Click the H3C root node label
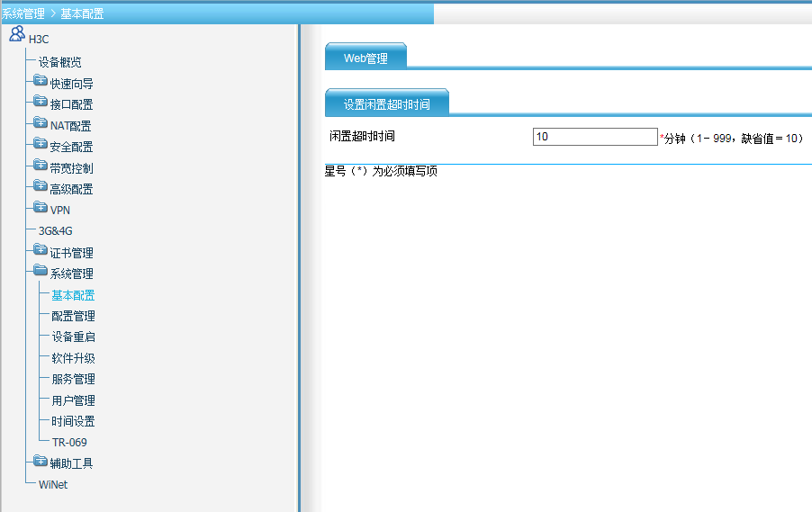This screenshot has height=512, width=812. (x=39, y=40)
